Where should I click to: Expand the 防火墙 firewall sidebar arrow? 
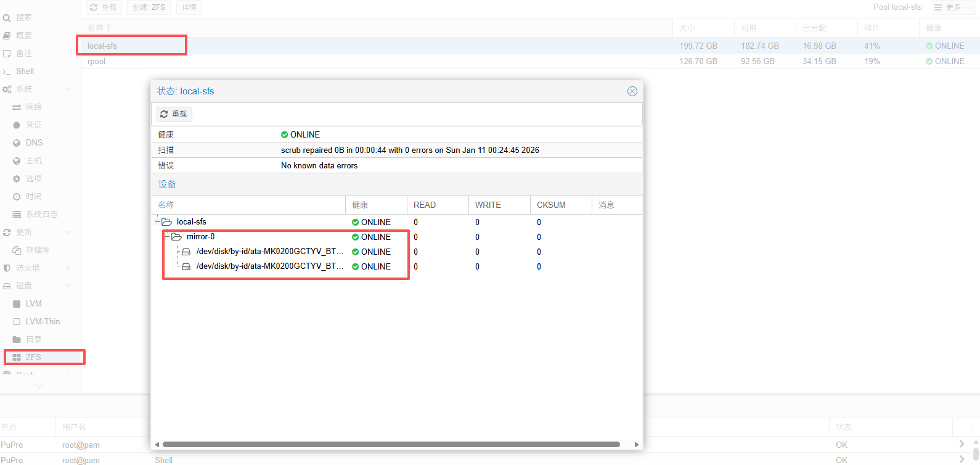click(x=68, y=268)
